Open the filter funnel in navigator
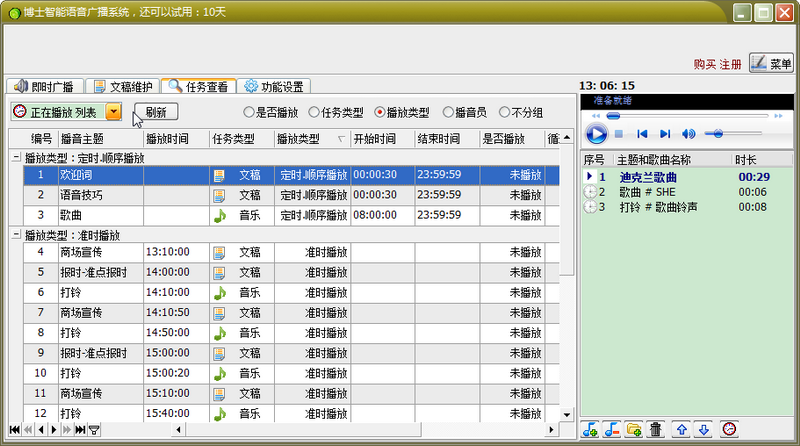The height and width of the screenshot is (446, 800). click(94, 430)
